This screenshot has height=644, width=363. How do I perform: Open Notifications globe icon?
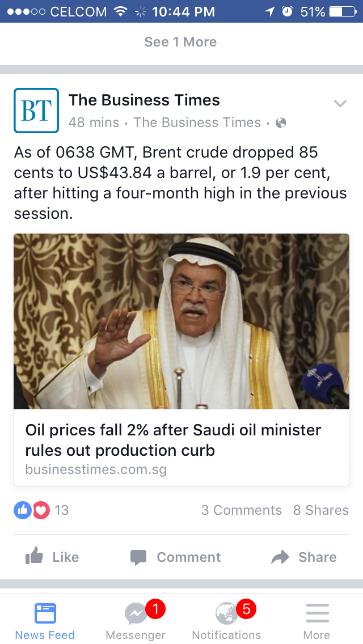pyautogui.click(x=226, y=614)
